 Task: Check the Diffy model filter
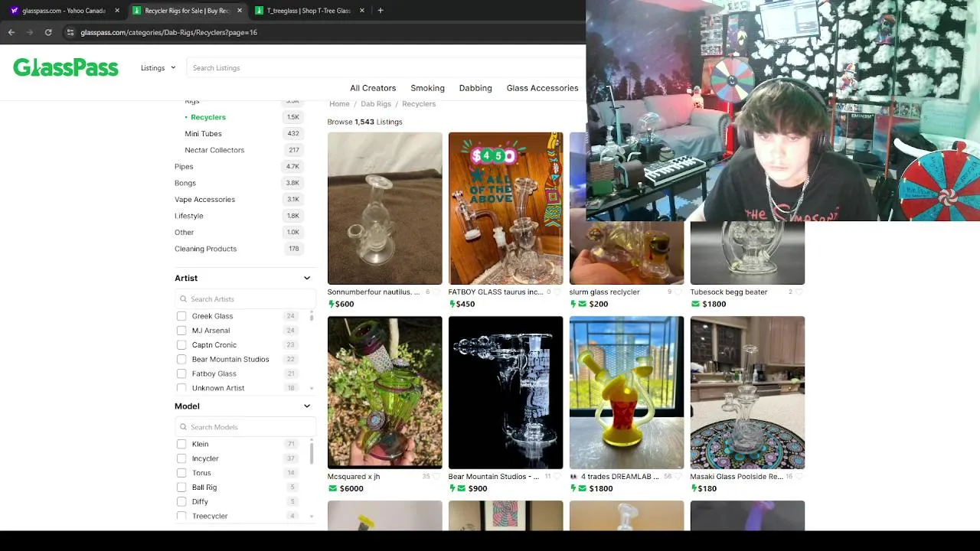click(181, 502)
